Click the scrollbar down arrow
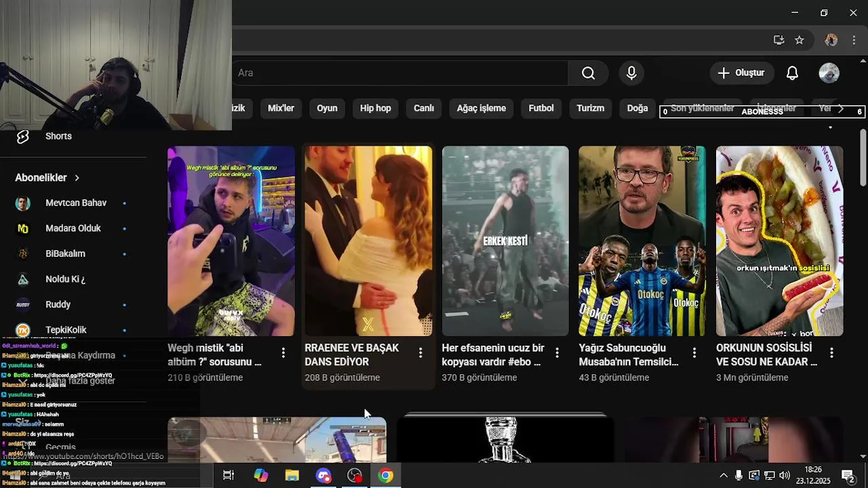Image resolution: width=868 pixels, height=488 pixels. (x=863, y=457)
